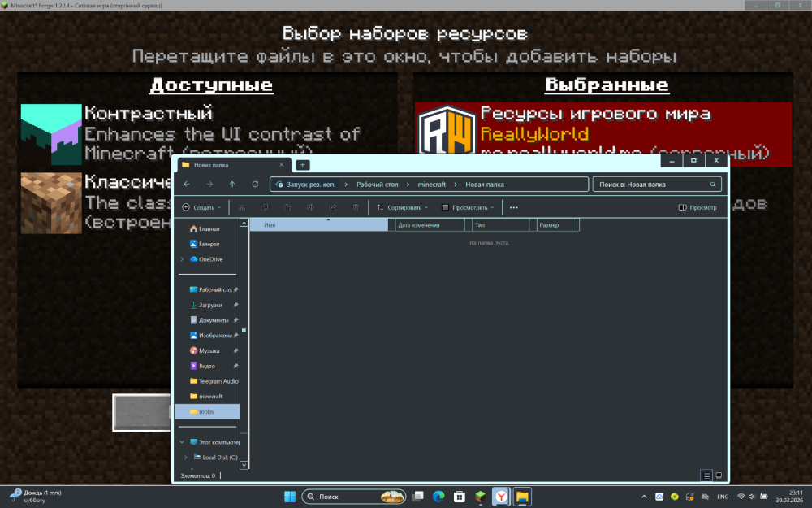Click navigation pane scrollbar down arrow

tap(244, 465)
